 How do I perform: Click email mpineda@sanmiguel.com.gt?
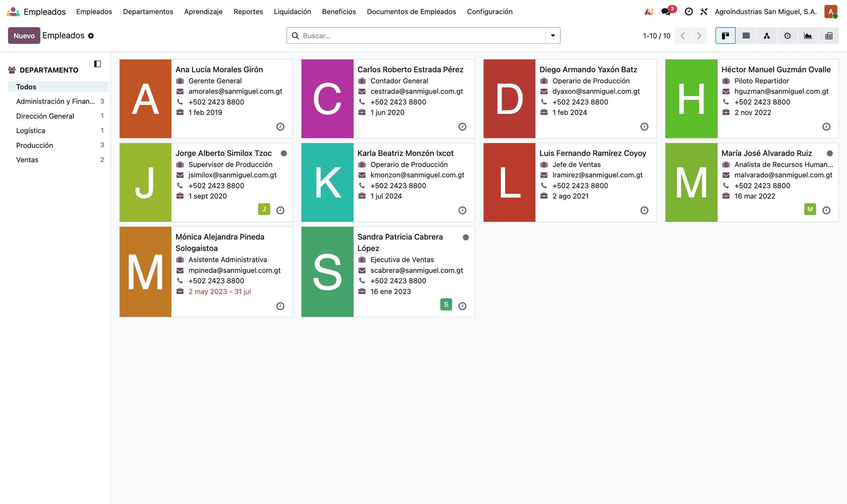234,270
